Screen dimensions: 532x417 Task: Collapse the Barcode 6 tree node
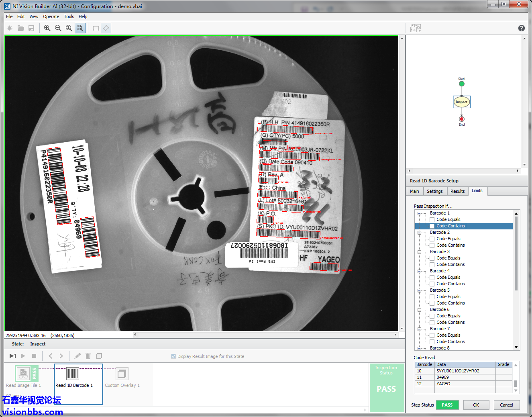pyautogui.click(x=420, y=310)
